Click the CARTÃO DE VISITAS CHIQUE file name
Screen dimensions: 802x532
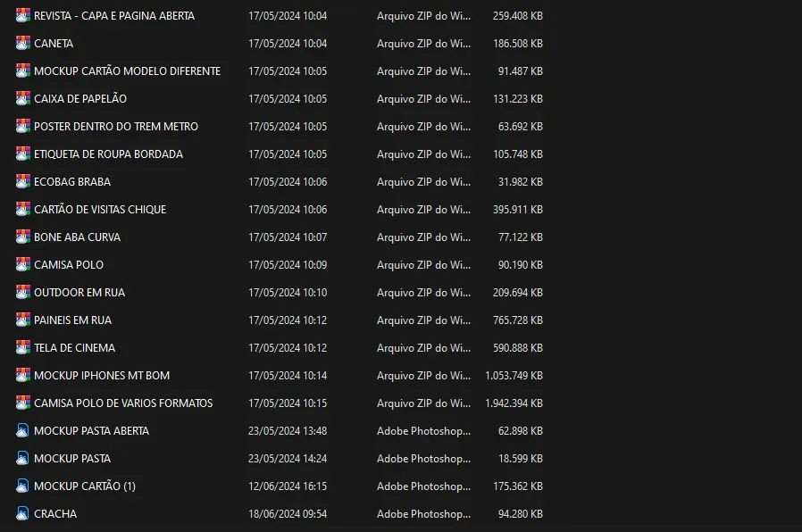point(100,209)
